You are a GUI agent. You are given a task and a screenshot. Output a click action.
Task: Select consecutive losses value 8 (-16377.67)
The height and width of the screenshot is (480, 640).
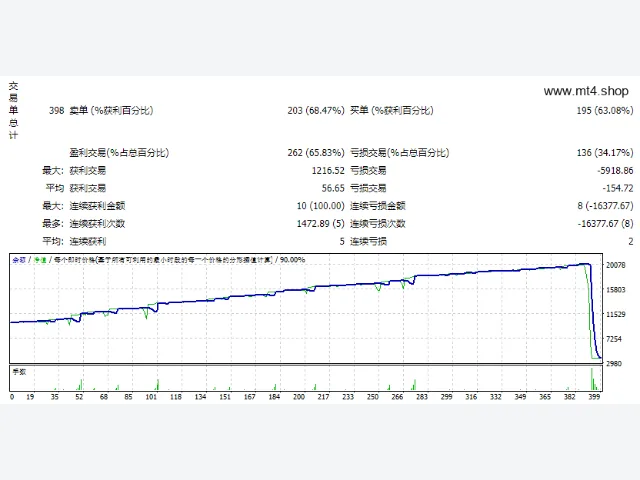[605, 206]
